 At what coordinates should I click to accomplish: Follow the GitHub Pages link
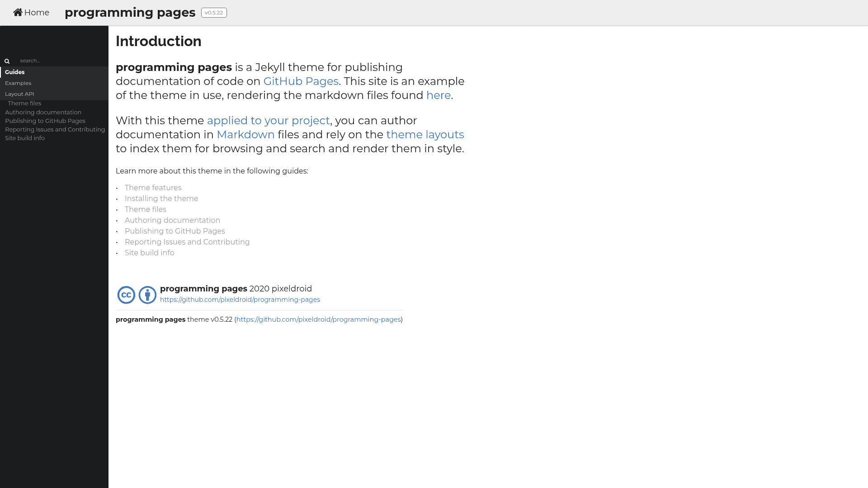(x=301, y=81)
